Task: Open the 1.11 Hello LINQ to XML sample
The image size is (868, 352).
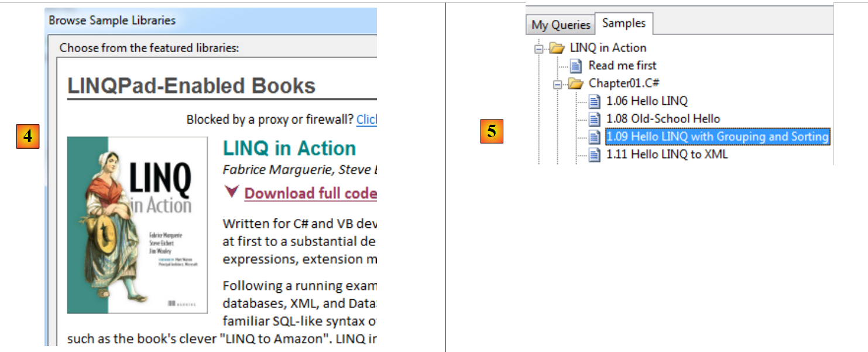Action: pyautogui.click(x=667, y=155)
